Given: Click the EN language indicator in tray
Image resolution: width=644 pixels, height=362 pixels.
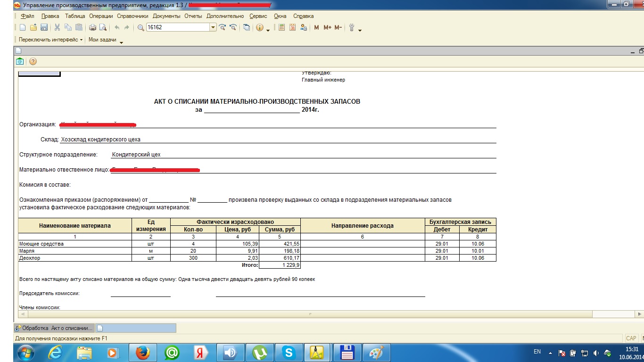Looking at the screenshot, I should tap(537, 352).
